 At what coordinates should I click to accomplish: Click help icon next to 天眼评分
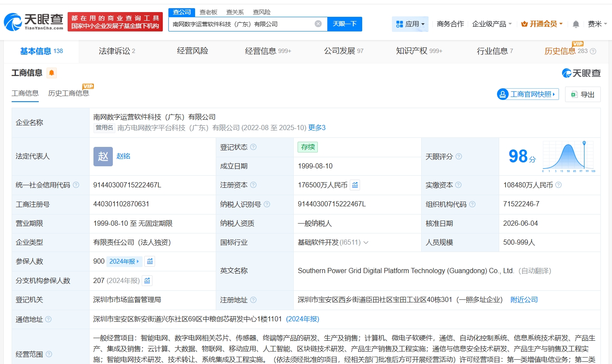[459, 156]
